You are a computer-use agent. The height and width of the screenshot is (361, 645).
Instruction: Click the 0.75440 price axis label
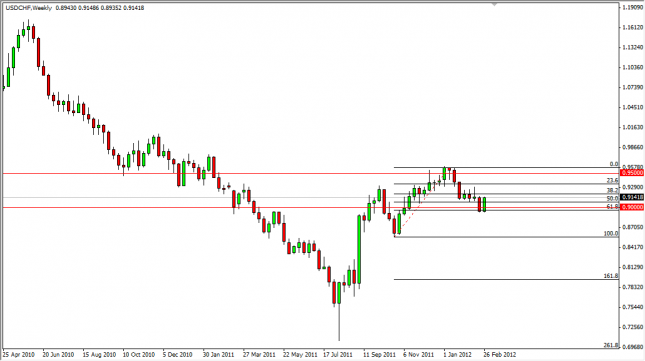pos(633,307)
